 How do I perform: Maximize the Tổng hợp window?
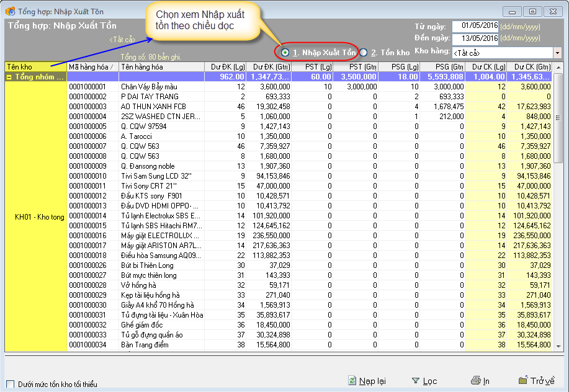point(531,11)
